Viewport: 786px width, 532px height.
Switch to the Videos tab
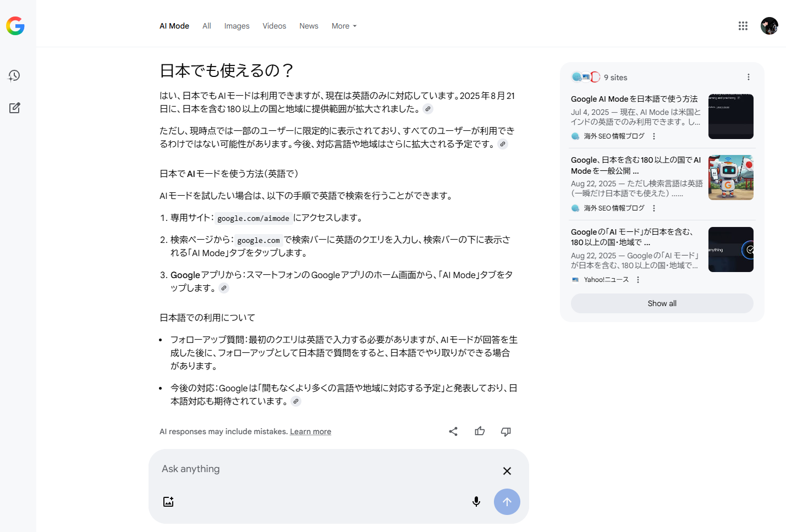click(274, 26)
